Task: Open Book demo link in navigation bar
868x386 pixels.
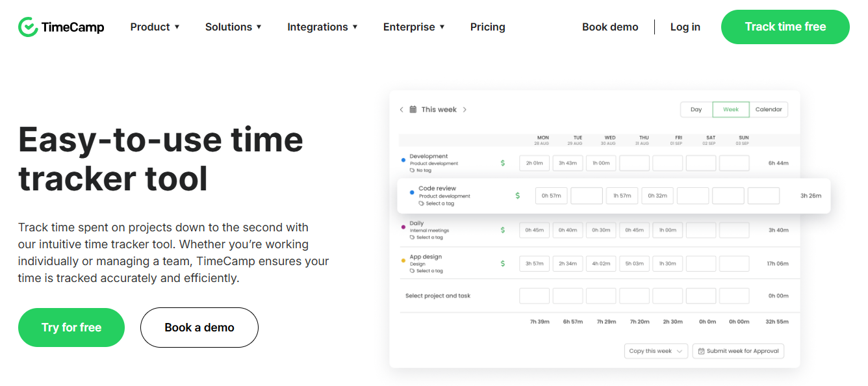Action: click(x=610, y=27)
